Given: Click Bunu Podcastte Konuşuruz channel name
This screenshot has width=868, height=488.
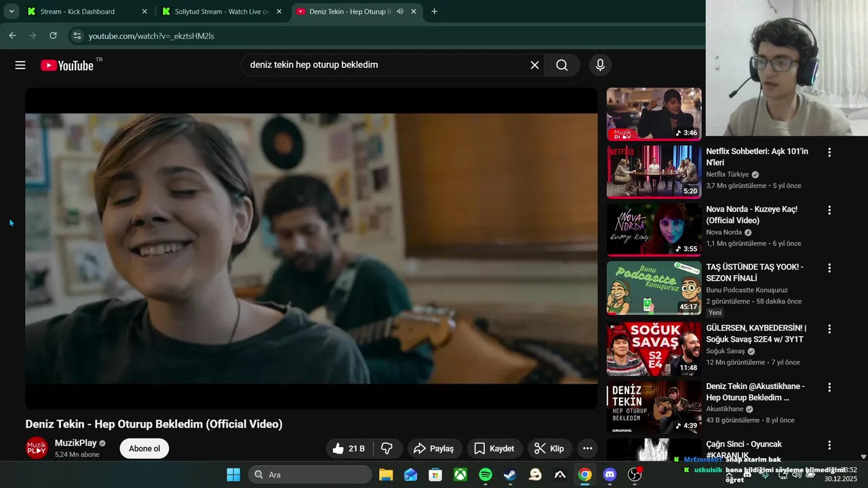Looking at the screenshot, I should coord(747,290).
